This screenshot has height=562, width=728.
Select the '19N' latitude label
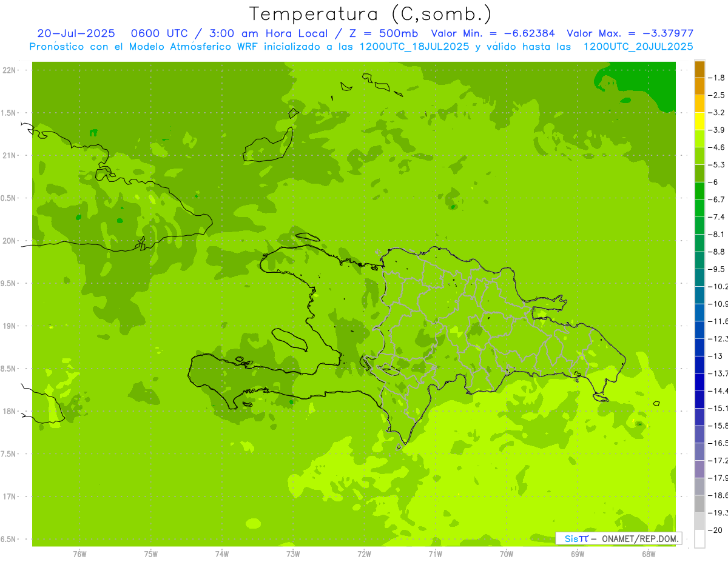pyautogui.click(x=9, y=326)
